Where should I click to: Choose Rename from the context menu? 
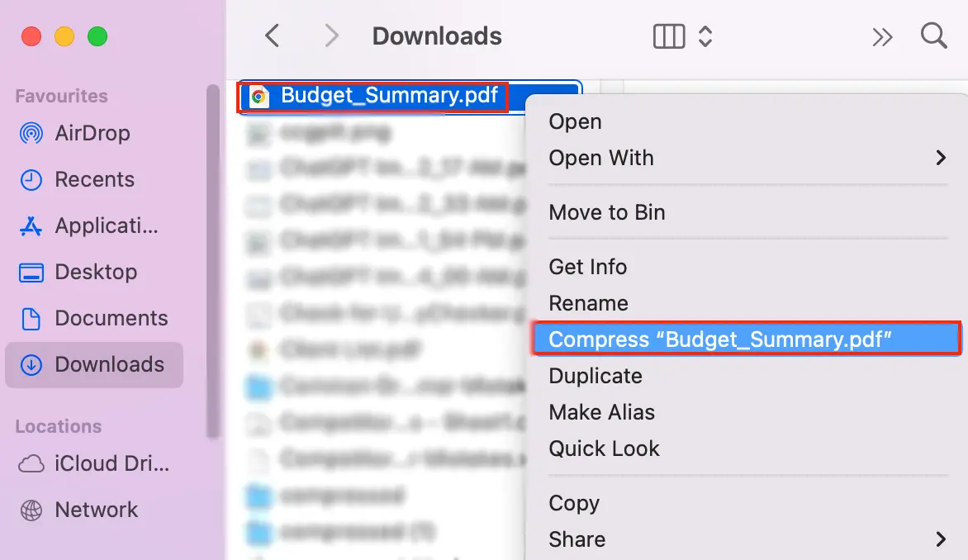[x=589, y=303]
